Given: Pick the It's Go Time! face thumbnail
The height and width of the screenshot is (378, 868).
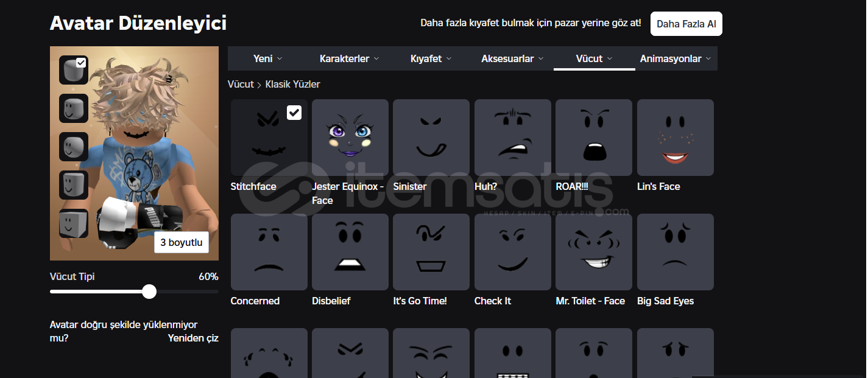Looking at the screenshot, I should click(x=431, y=252).
